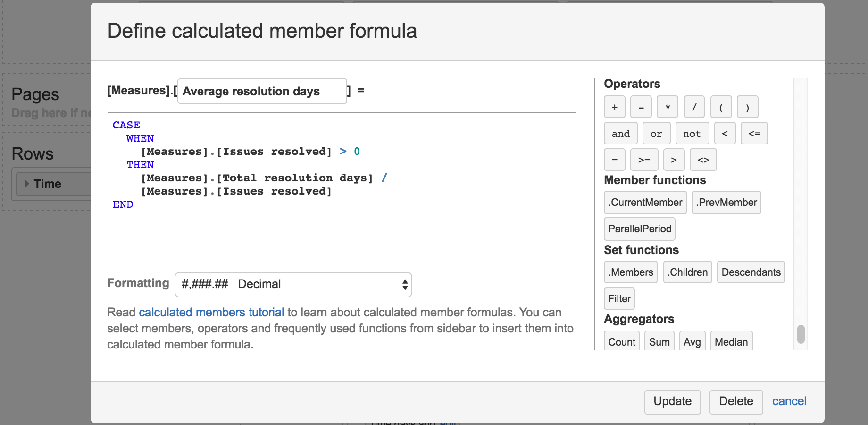Open the Formatting Decimal dropdown
Image resolution: width=868 pixels, height=425 pixels.
point(293,284)
